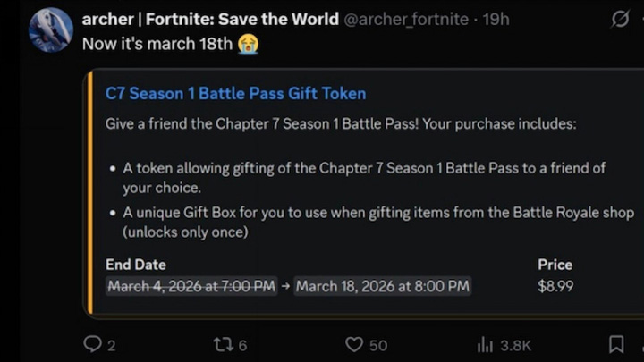Click the Grok icon beside the timestamp

(x=619, y=19)
